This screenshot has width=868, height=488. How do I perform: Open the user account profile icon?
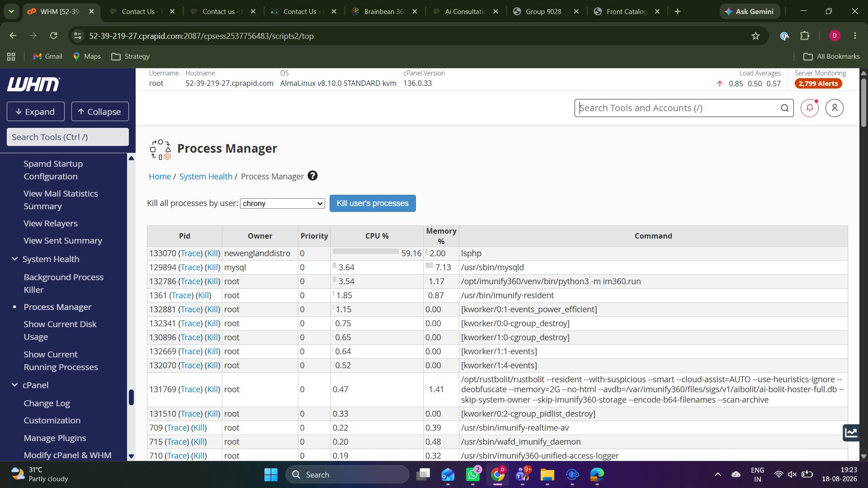coord(834,108)
